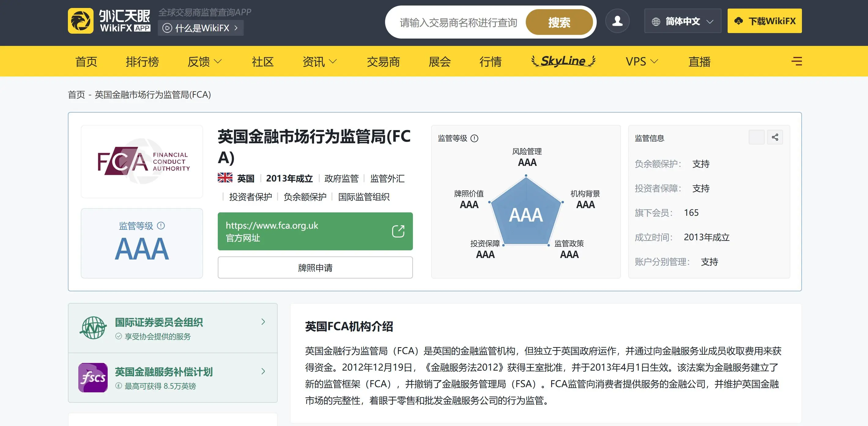This screenshot has height=426, width=868.
Task: Click the 牌照申请 button
Action: [x=315, y=267]
